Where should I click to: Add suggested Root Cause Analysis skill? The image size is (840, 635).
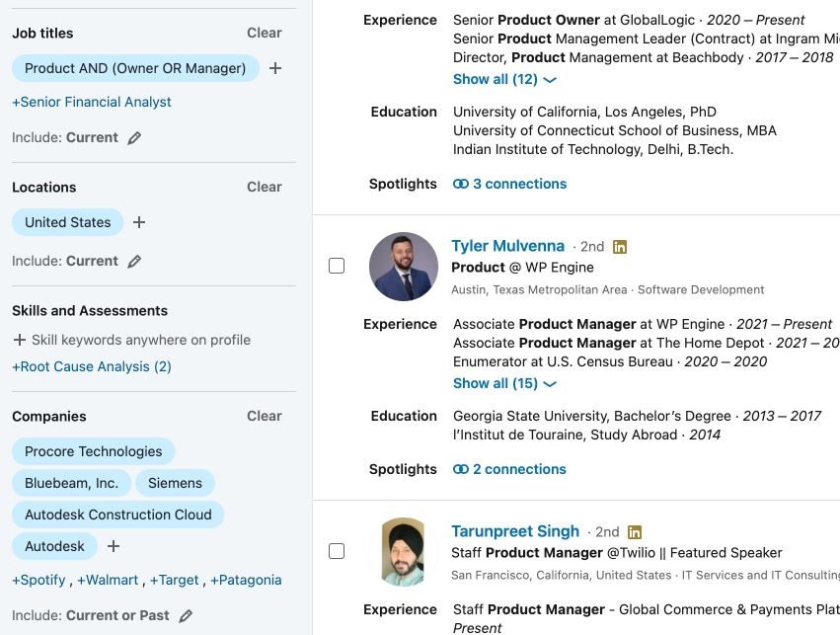(92, 366)
